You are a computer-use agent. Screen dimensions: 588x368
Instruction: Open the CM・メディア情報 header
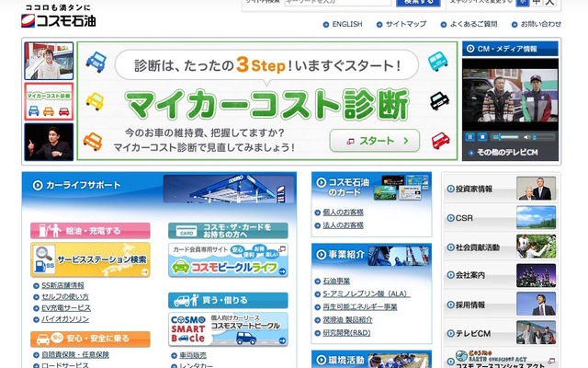pyautogui.click(x=510, y=49)
